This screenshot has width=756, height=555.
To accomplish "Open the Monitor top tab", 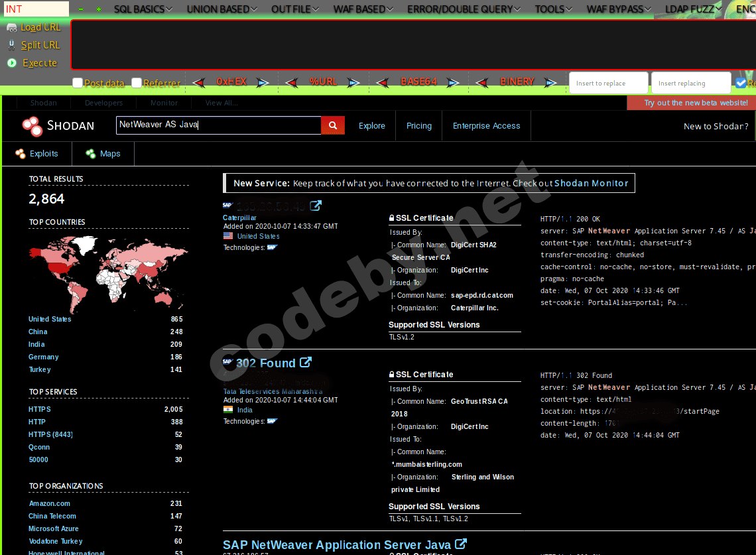I will (x=164, y=103).
